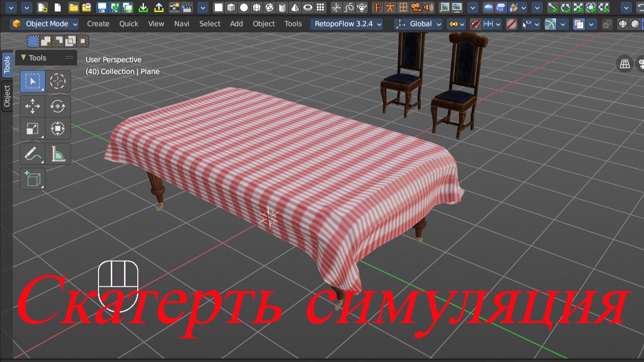
Task: Switch to orthographic grid view
Action: [625, 64]
